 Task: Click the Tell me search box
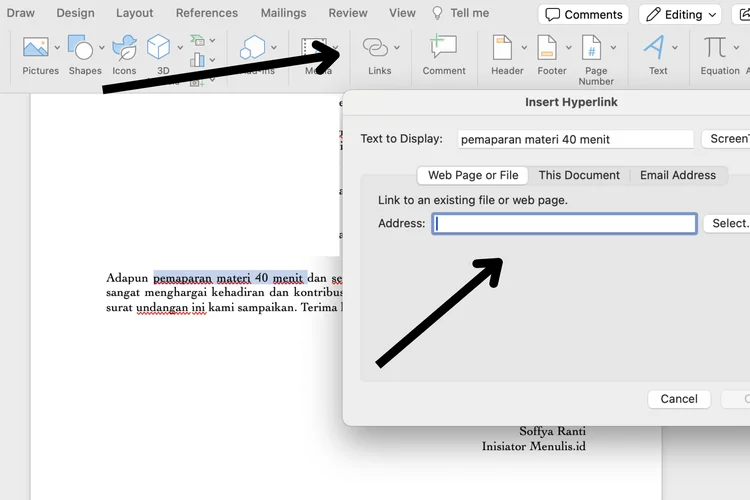(461, 13)
